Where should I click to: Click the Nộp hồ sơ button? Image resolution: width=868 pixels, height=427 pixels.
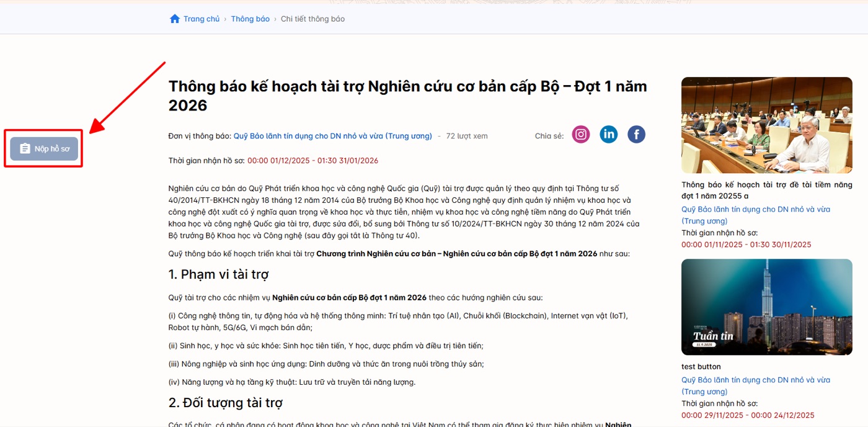(x=44, y=149)
